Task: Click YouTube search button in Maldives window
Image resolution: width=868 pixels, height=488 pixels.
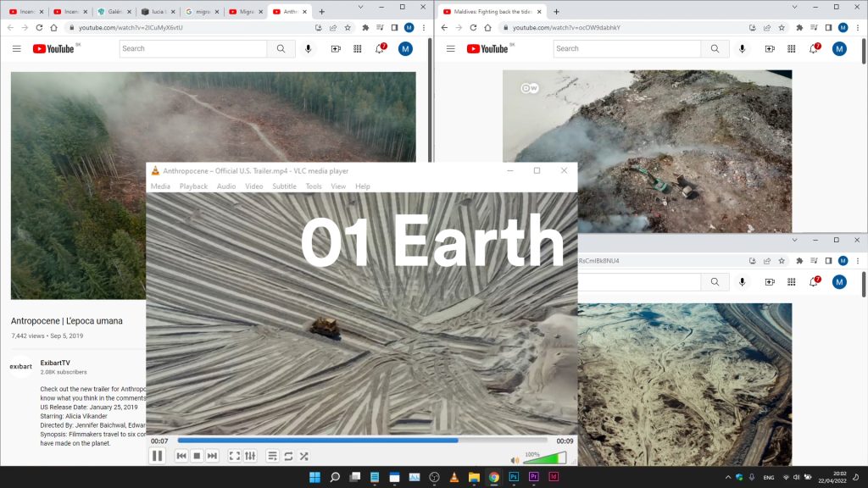Action: point(715,48)
